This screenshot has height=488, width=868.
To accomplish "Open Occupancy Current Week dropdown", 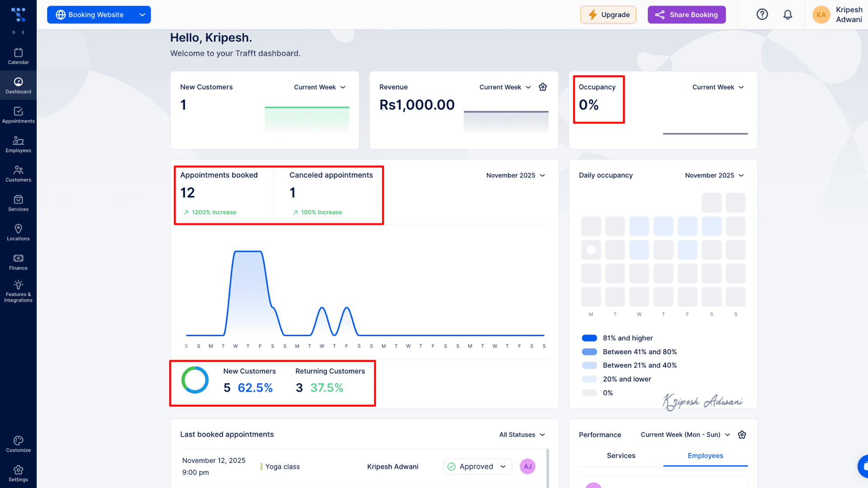I will [x=718, y=87].
